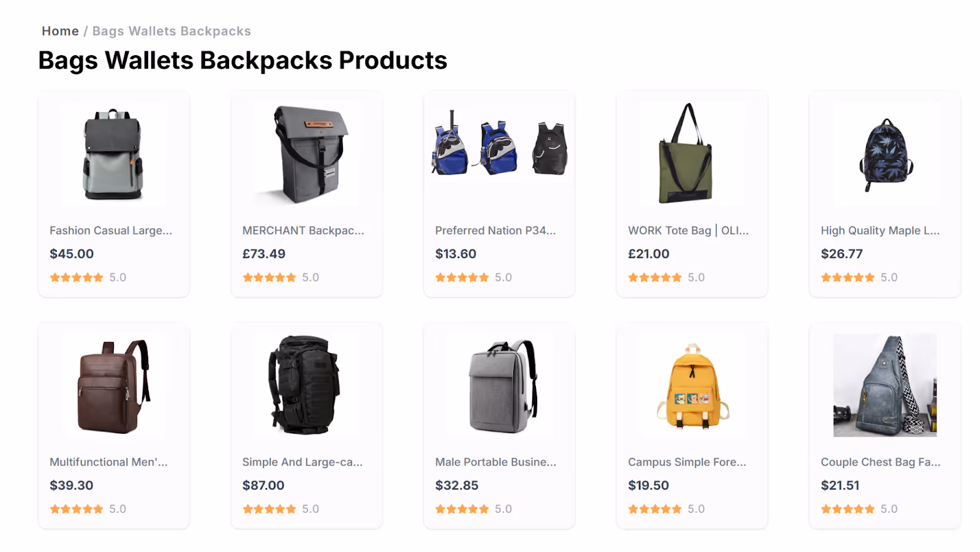Open the maple leaf backpack image

(885, 154)
